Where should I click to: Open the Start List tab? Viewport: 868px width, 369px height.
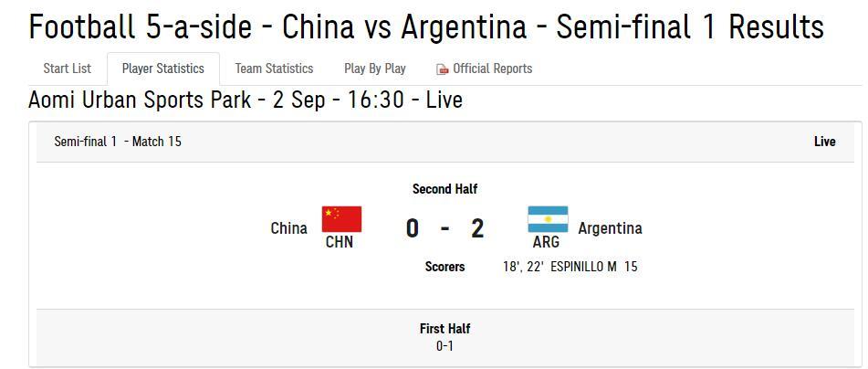[x=68, y=69]
